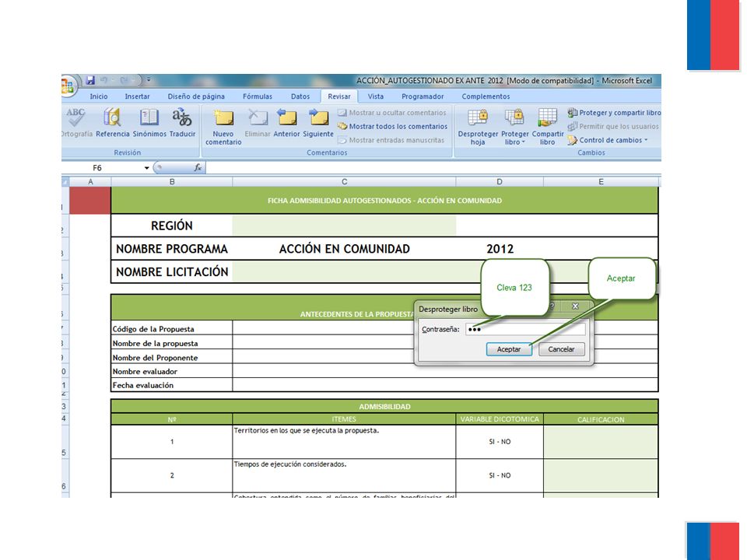Click Tiempos de ejecución considerados item

click(x=344, y=475)
